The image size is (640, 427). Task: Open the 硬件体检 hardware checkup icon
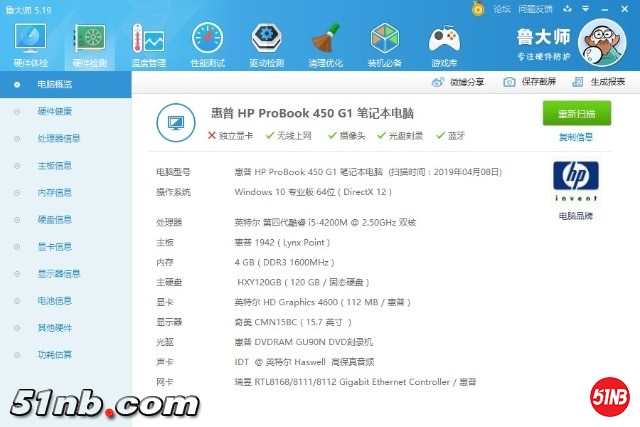pos(29,42)
